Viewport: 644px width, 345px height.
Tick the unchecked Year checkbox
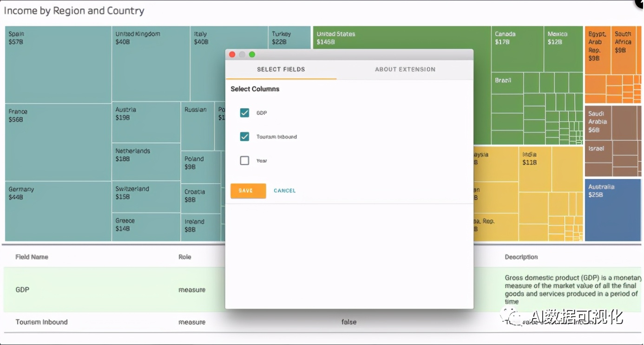pos(244,160)
